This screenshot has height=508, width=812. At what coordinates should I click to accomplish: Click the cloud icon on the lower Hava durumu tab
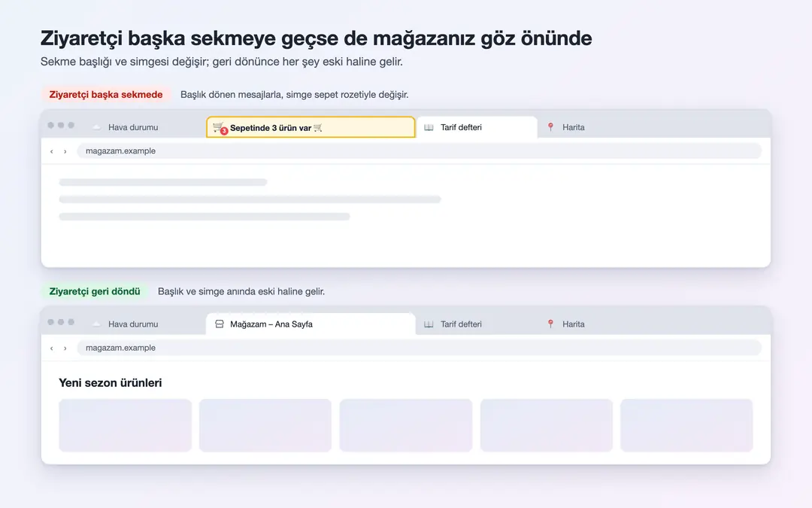[96, 324]
